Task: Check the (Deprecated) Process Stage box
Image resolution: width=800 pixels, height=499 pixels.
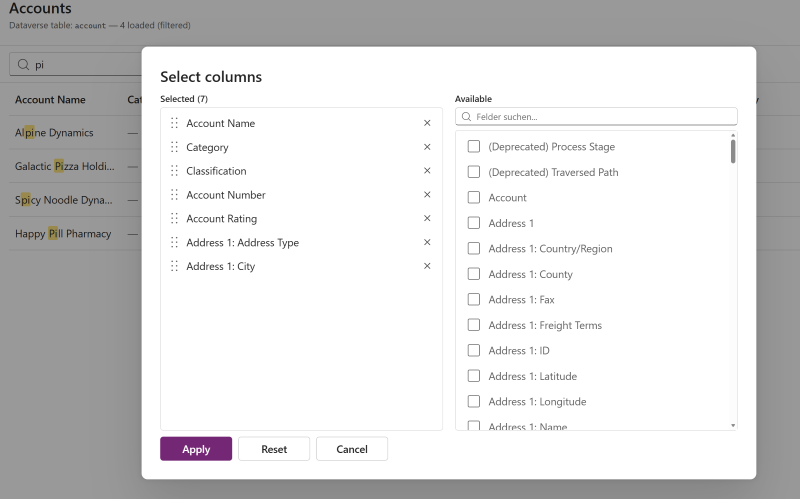Action: point(474,146)
